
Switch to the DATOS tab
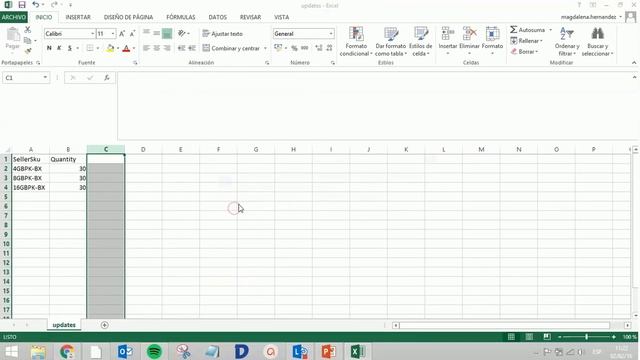pyautogui.click(x=218, y=17)
